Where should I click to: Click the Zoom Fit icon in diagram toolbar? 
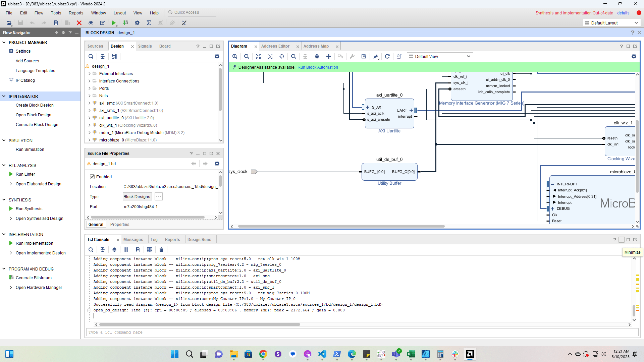coord(258,56)
